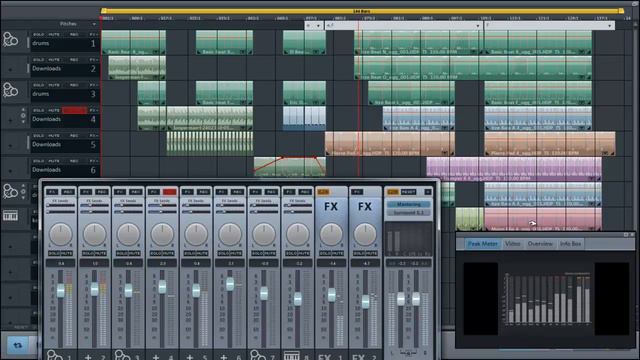Toggle MUTE on the FX 1 mixer channel
This screenshot has width=640, height=360.
click(x=338, y=253)
